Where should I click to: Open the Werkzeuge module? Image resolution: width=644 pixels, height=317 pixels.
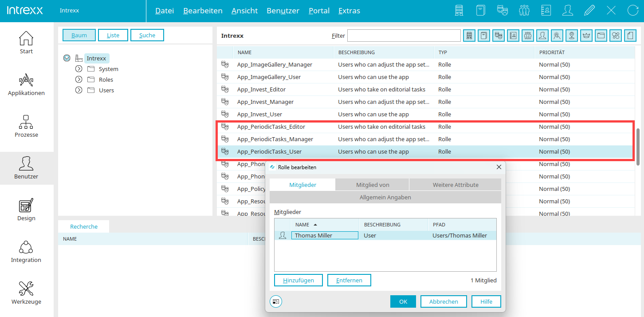coord(26,293)
